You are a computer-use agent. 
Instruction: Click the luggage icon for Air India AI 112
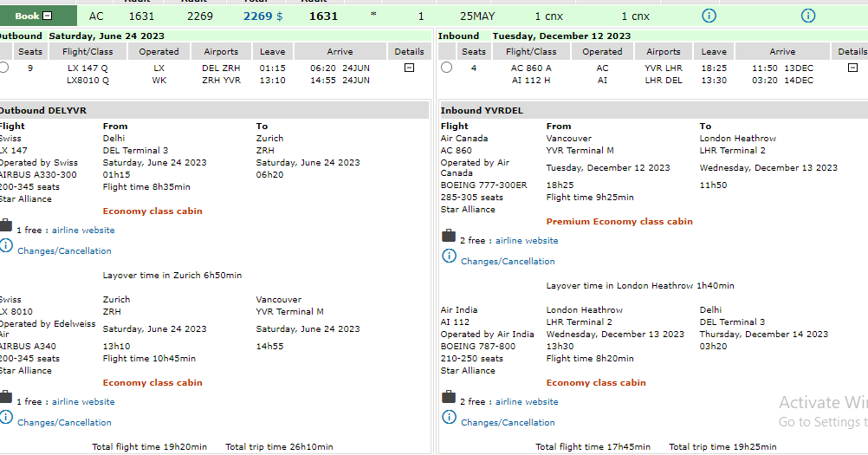[x=449, y=398]
